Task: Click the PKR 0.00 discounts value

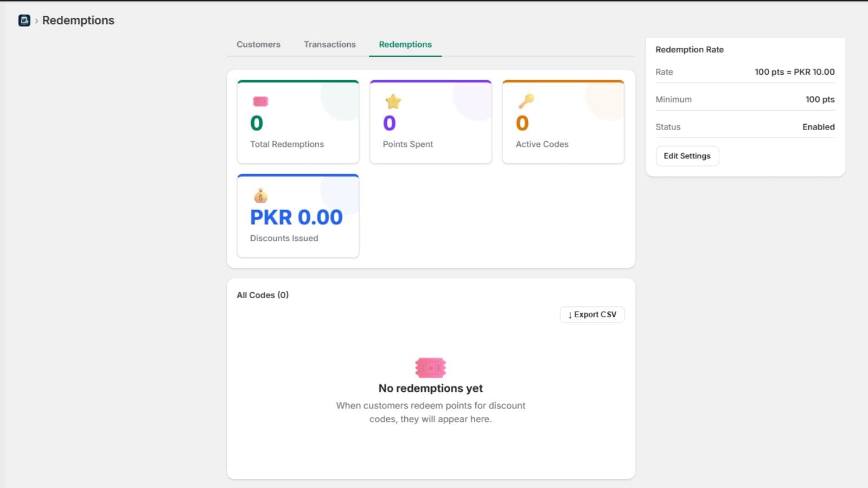Action: [x=296, y=217]
